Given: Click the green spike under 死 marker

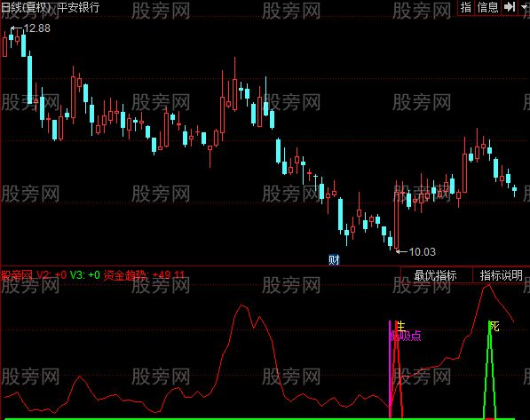Looking at the screenshot, I should click(489, 370).
